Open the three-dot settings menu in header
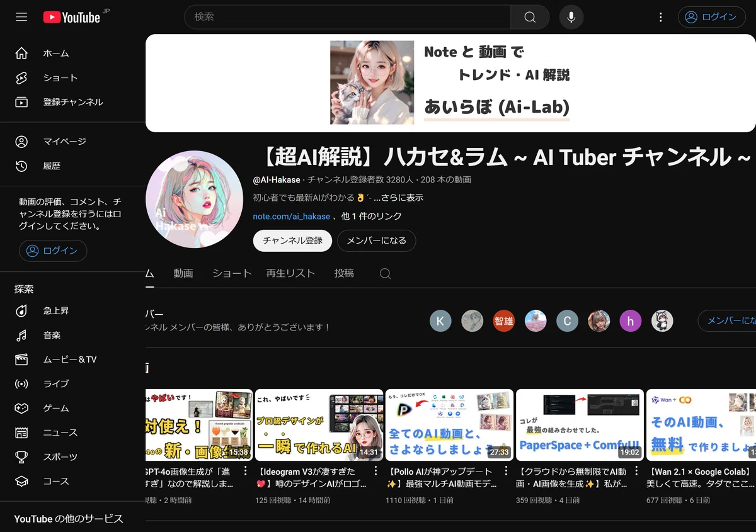This screenshot has width=756, height=532. pyautogui.click(x=660, y=17)
